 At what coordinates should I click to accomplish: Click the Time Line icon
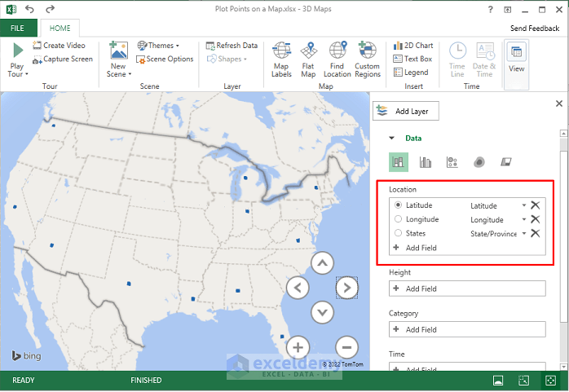point(457,51)
